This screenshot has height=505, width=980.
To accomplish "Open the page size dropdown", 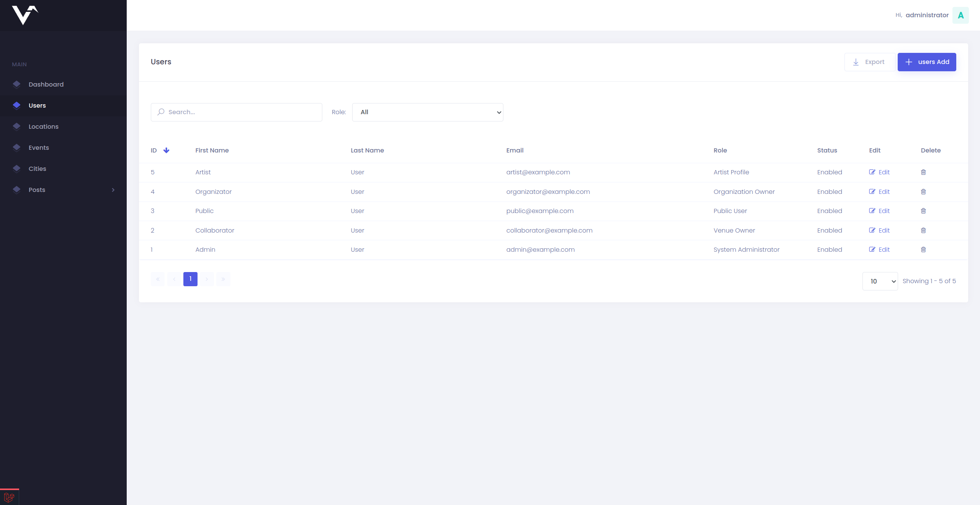I will 880,281.
